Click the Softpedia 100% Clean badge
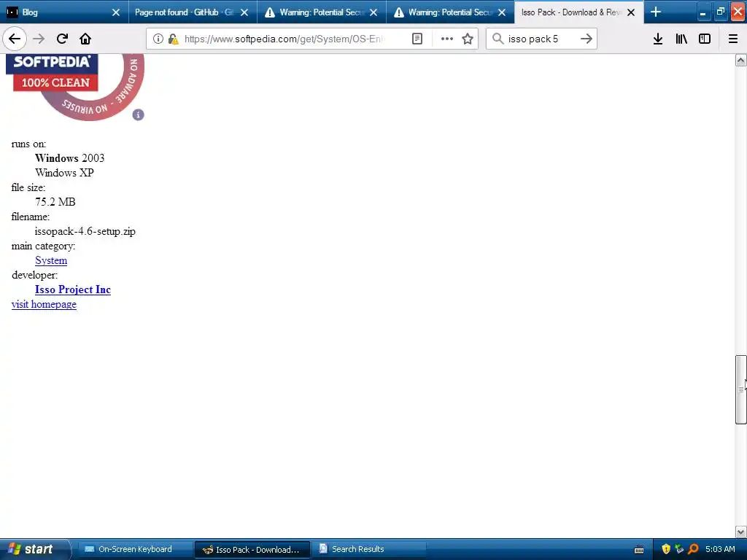The height and width of the screenshot is (560, 747). (75, 87)
